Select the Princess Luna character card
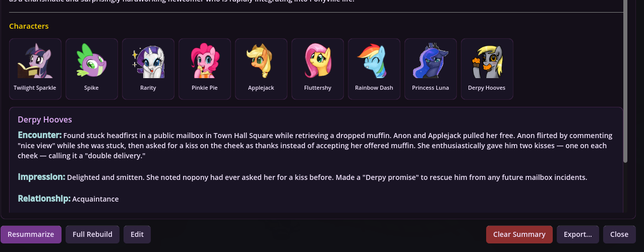The image size is (644, 252). pos(431,69)
